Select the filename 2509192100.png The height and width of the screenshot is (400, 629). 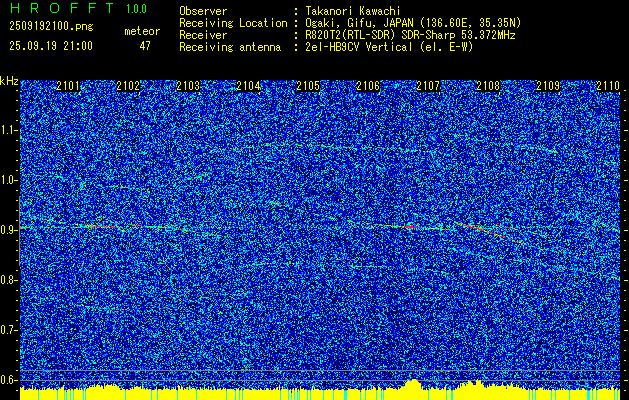point(51,27)
